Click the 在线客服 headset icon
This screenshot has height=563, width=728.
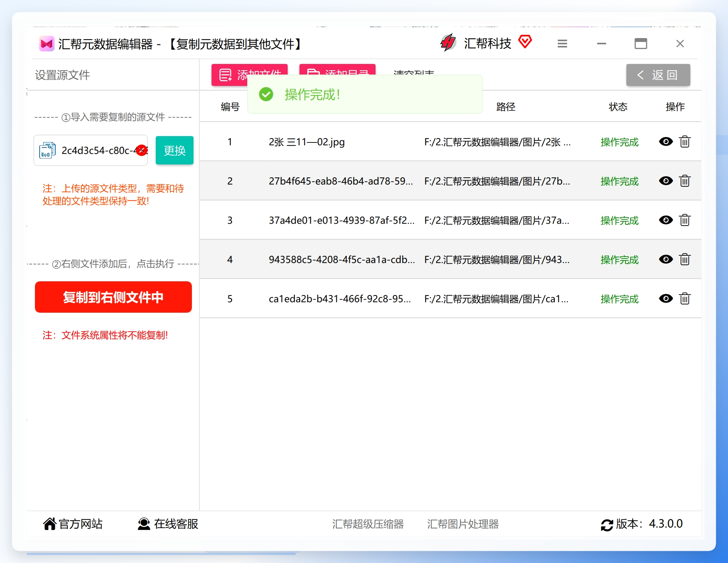point(144,524)
